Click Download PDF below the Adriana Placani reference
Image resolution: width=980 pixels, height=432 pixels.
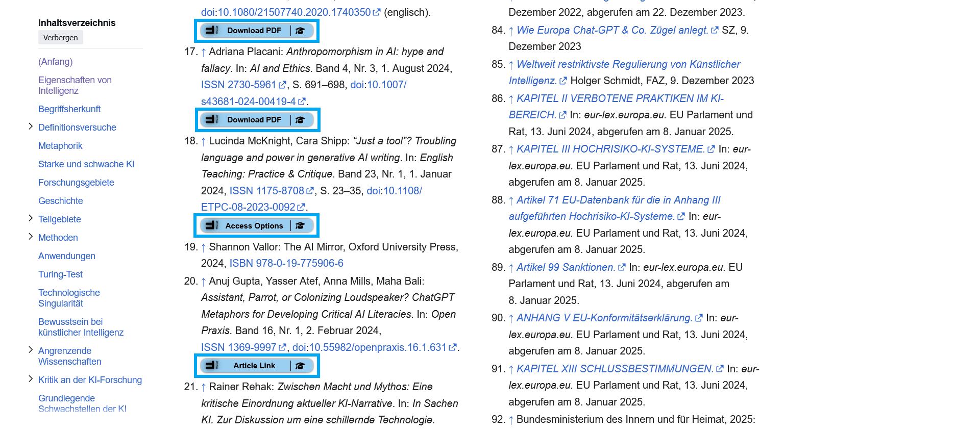pyautogui.click(x=254, y=120)
